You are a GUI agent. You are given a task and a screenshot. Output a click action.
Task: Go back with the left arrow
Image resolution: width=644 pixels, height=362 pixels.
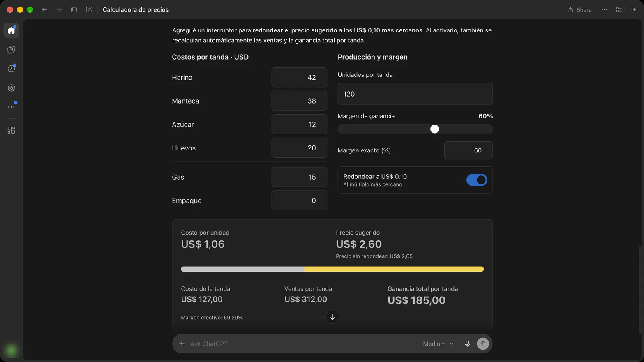[x=44, y=9]
